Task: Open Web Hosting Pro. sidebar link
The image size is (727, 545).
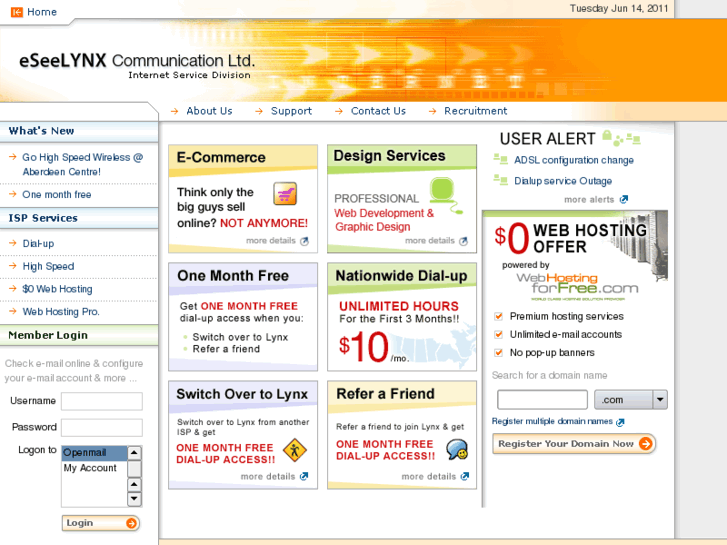Action: point(61,312)
